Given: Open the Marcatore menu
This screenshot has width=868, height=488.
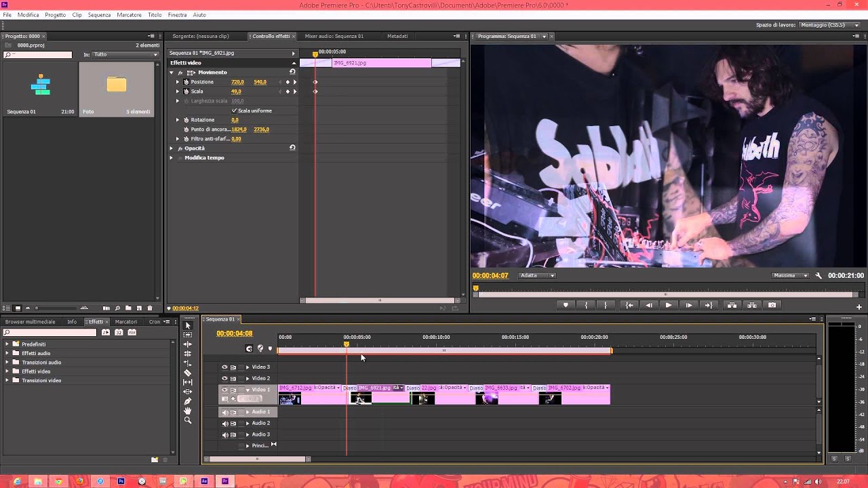Looking at the screenshot, I should 129,15.
